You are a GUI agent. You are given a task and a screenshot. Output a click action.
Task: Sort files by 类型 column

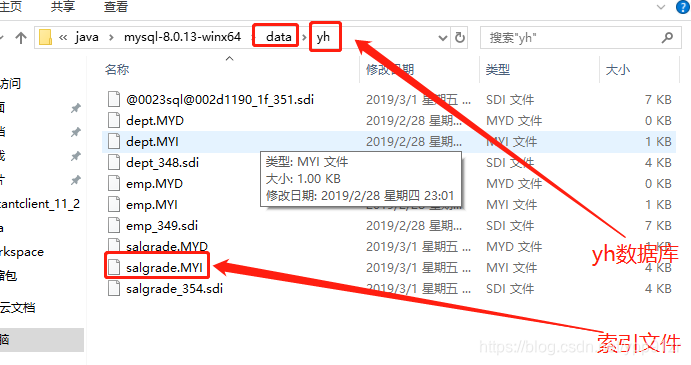click(x=498, y=70)
